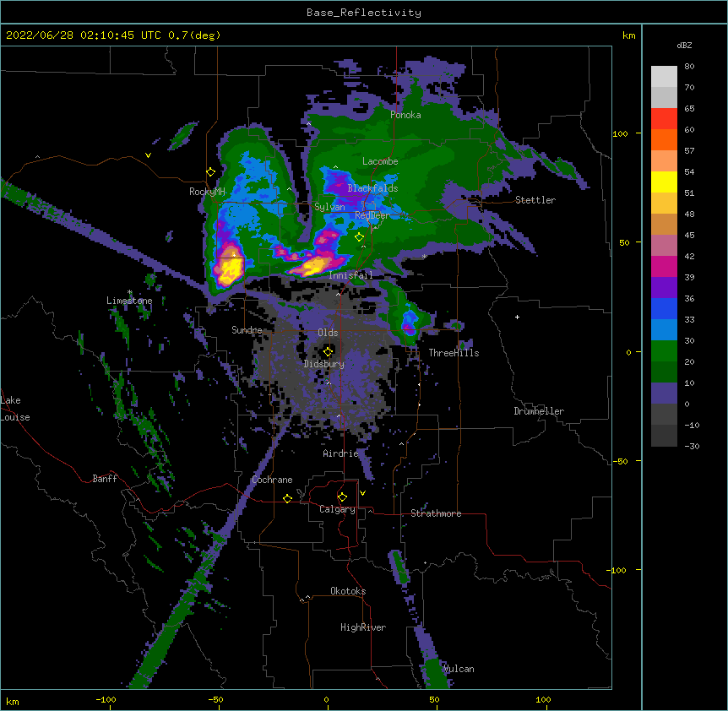Click the bottom axis -100 km tick label
The height and width of the screenshot is (711, 728).
click(106, 699)
